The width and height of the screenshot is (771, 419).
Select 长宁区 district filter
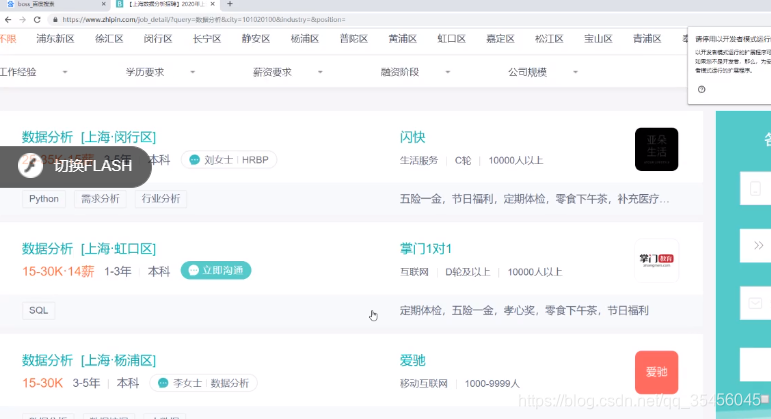pyautogui.click(x=207, y=39)
